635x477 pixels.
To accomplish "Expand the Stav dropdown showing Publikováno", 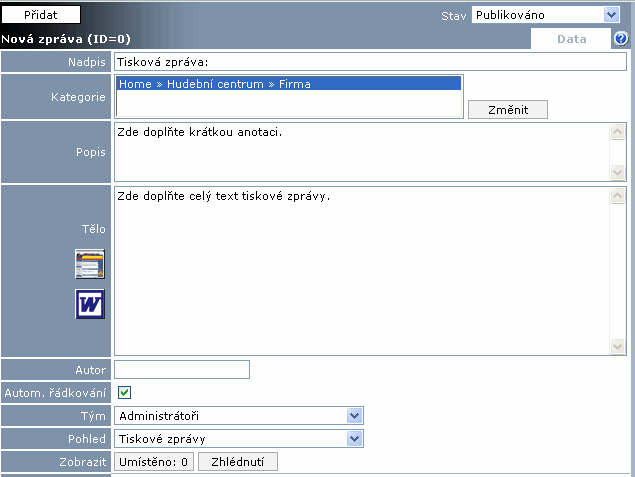I will pyautogui.click(x=545, y=15).
